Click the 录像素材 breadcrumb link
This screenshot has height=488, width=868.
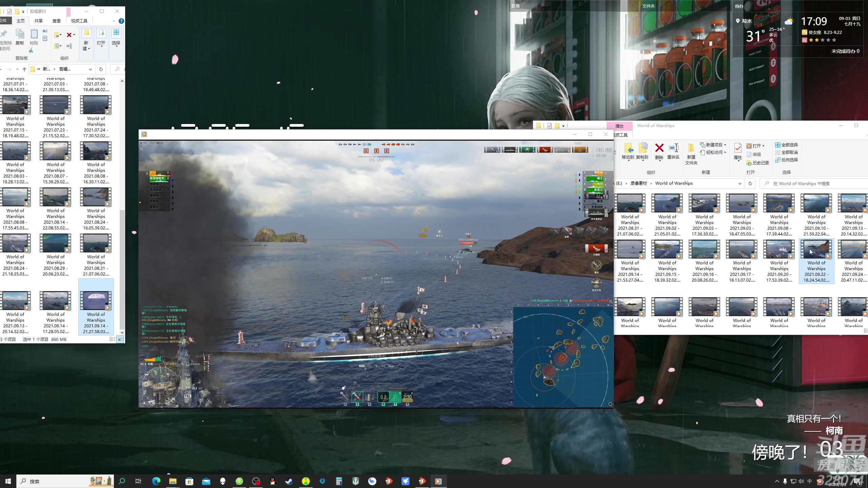click(638, 183)
